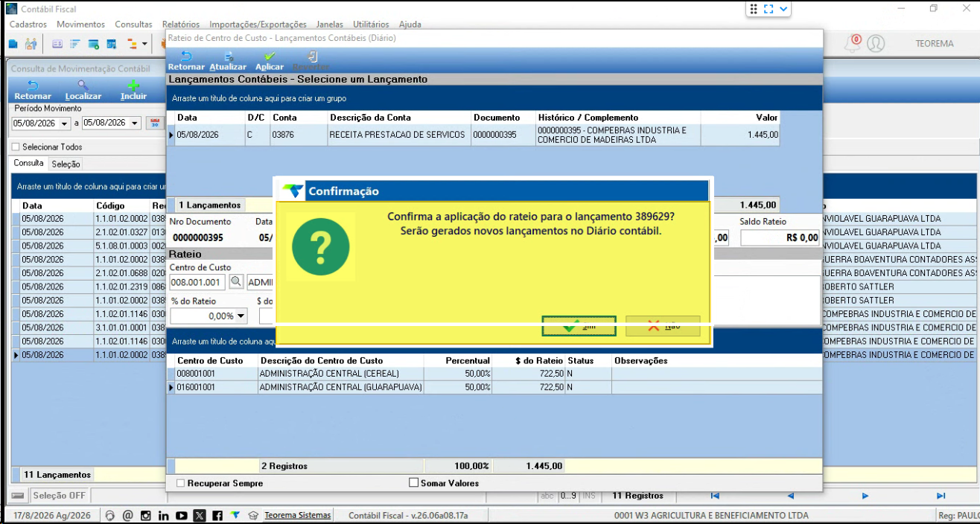Tick the Recuperar Sempre checkbox
Image resolution: width=980 pixels, height=524 pixels.
point(180,483)
